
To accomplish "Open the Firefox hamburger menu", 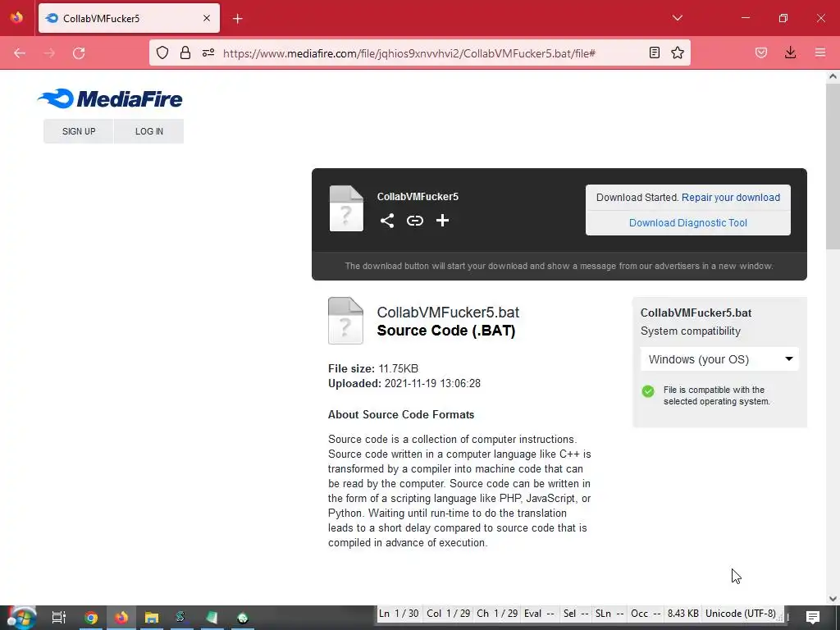I will [x=820, y=52].
